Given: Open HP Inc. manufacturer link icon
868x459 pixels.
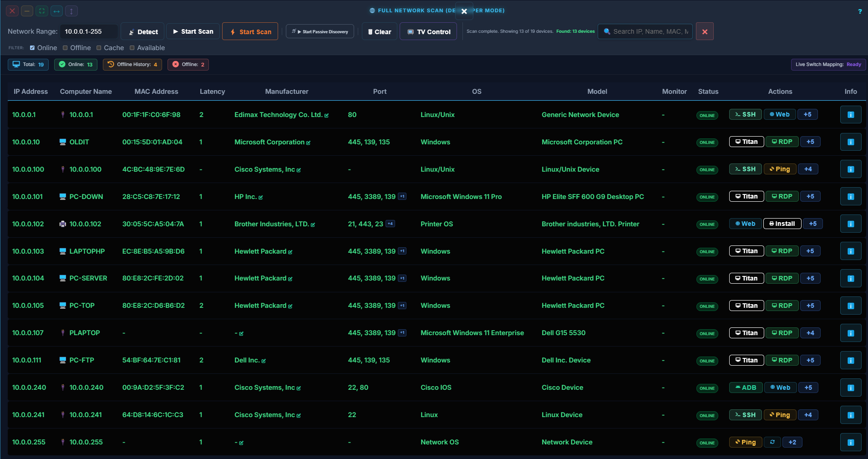Looking at the screenshot, I should coord(261,197).
